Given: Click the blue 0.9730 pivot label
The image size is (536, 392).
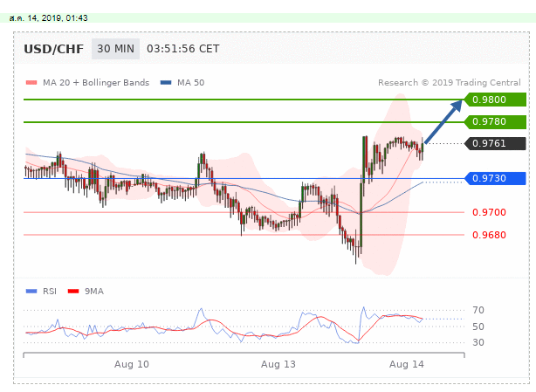Looking at the screenshot, I should [495, 178].
